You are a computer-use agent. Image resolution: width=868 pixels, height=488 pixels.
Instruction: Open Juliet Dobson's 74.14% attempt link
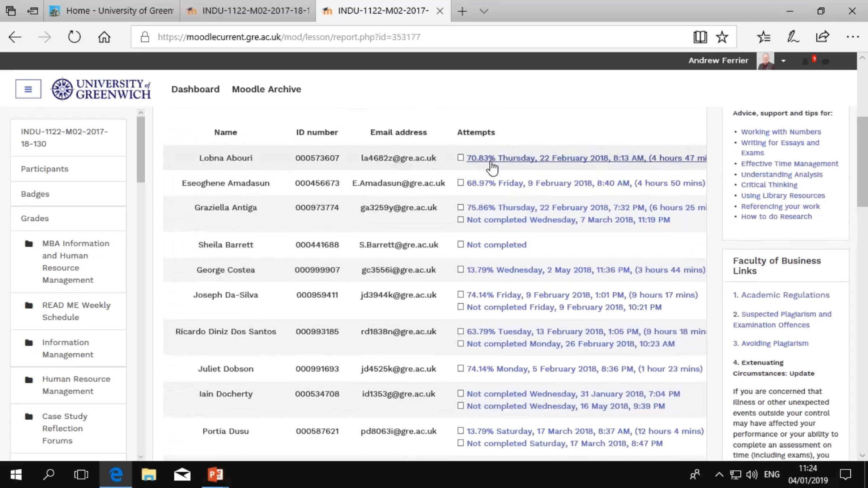584,369
